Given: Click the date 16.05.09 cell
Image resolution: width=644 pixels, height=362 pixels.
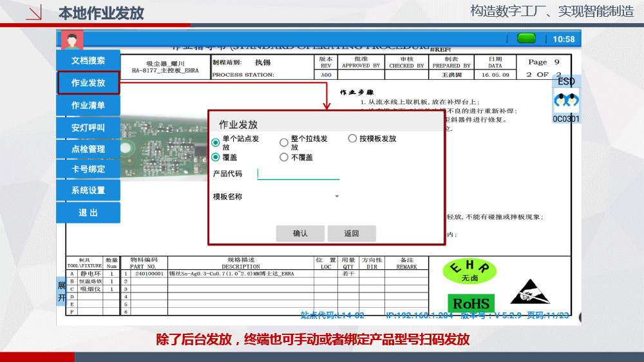Looking at the screenshot, I should point(495,75).
